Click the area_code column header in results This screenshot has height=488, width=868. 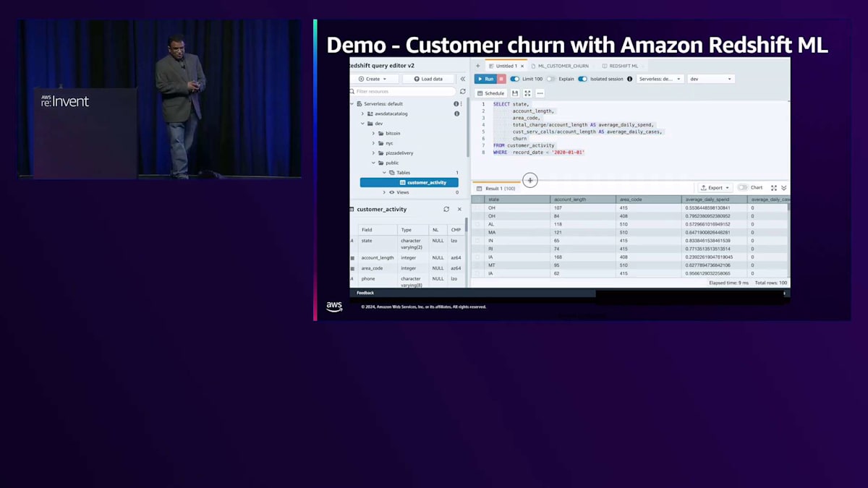point(649,200)
